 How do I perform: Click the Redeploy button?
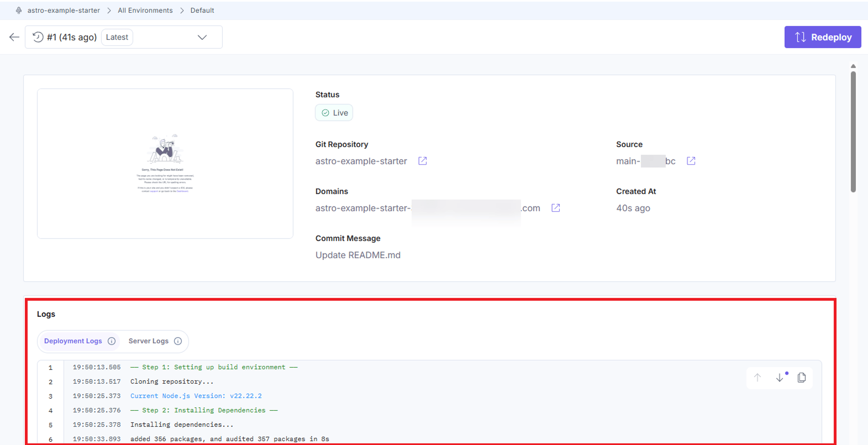(x=823, y=37)
